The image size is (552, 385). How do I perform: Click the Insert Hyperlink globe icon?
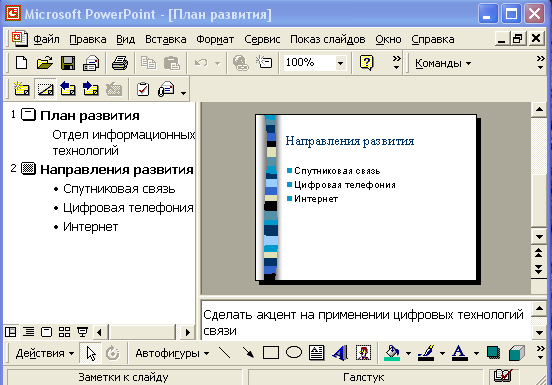tap(240, 63)
